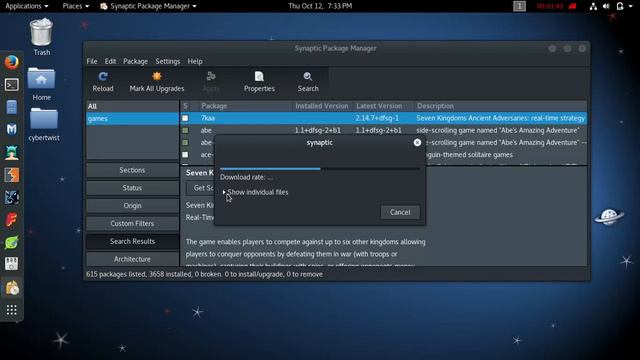Mark the 7kaa package checkbox
Viewport: 640px width, 360px height.
click(185, 118)
